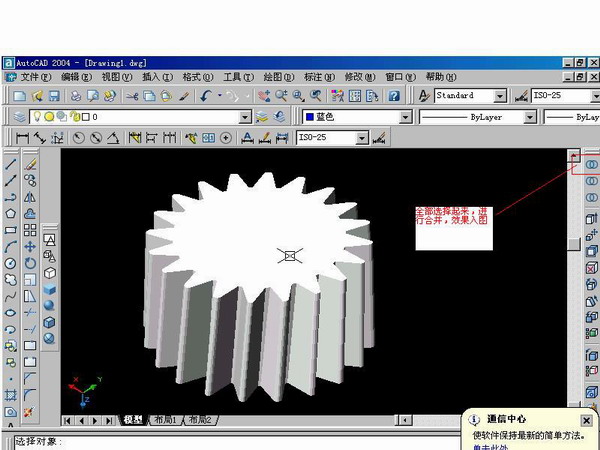Viewport: 600px width, 450px height.
Task: Select the Hatch tool
Action: 11,395
